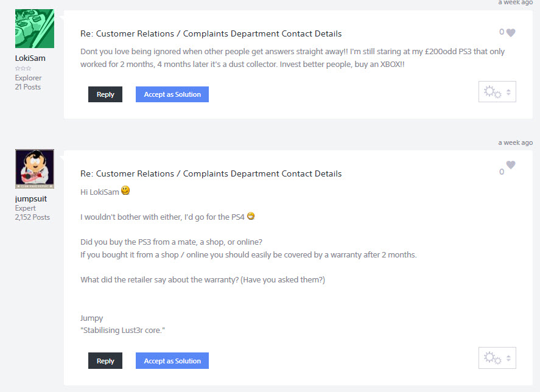
Task: Open LokiSam's post title link
Action: tap(211, 33)
